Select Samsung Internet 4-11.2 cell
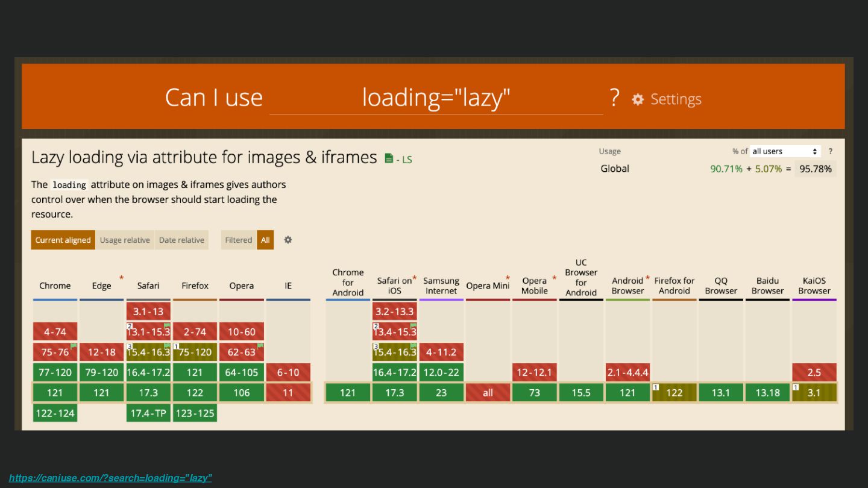Screen dimensions: 868x488 point(441,352)
